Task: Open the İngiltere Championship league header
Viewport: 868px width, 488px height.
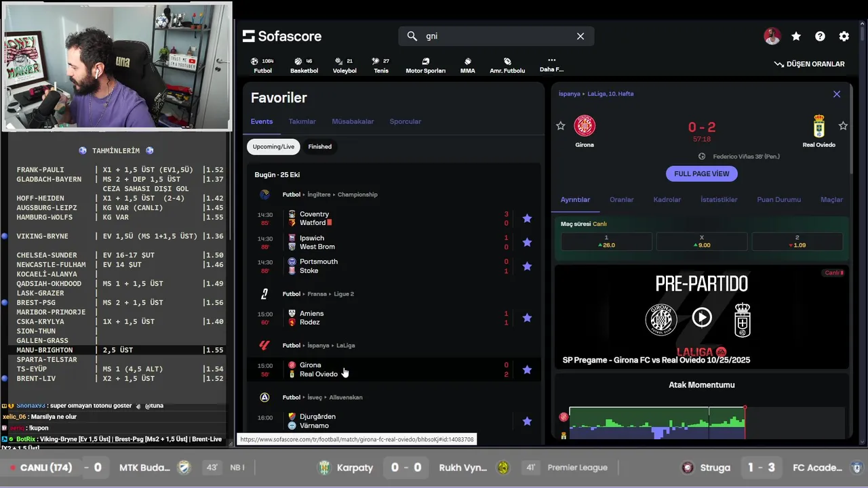Action: pyautogui.click(x=330, y=195)
